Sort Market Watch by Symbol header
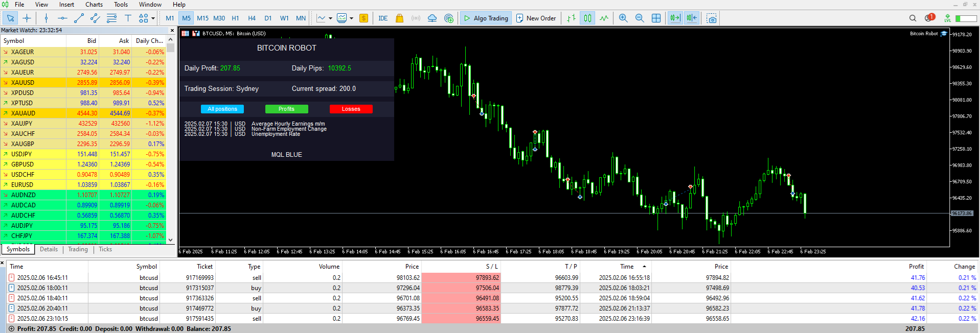 click(14, 41)
